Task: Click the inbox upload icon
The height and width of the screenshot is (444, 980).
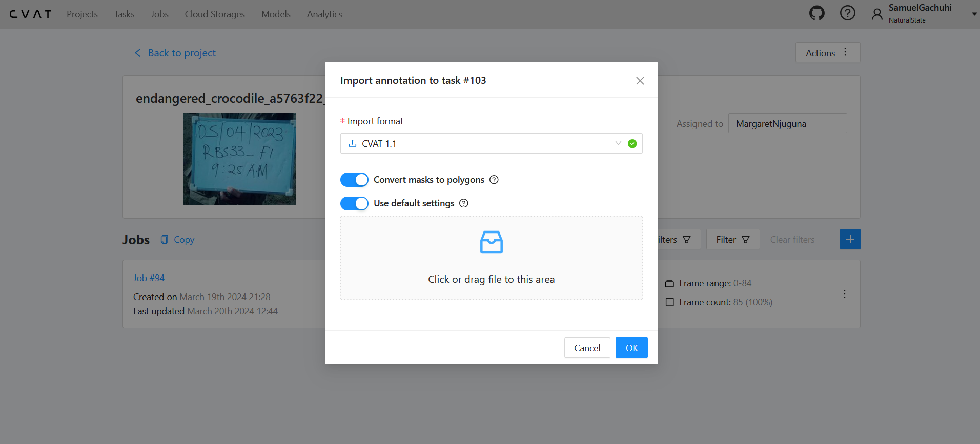Action: pos(491,242)
